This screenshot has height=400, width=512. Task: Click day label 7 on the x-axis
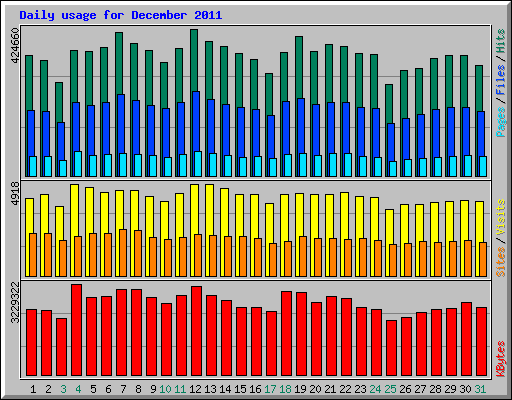123,389
